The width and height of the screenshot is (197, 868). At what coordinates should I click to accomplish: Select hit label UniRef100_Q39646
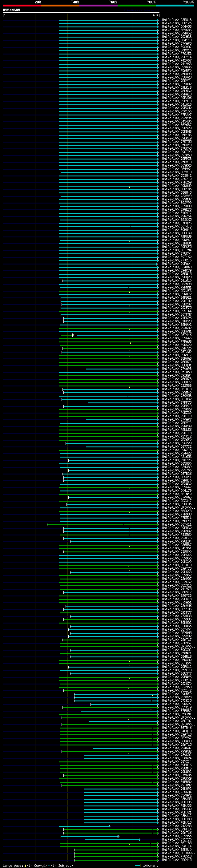coord(177,338)
